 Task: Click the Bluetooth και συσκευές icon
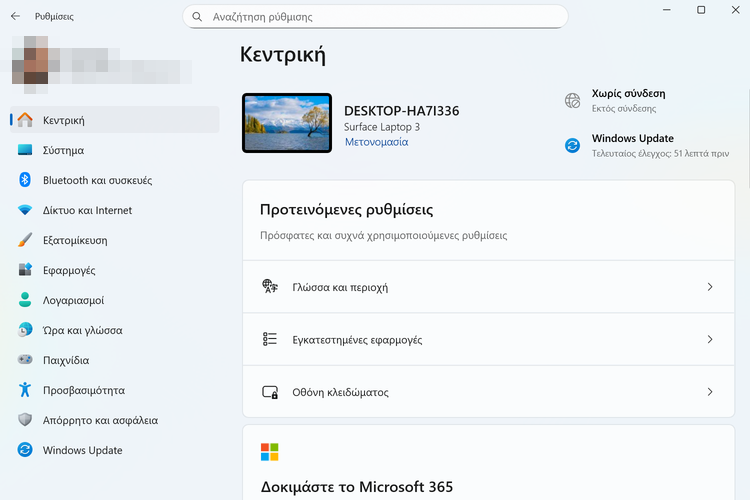25,180
